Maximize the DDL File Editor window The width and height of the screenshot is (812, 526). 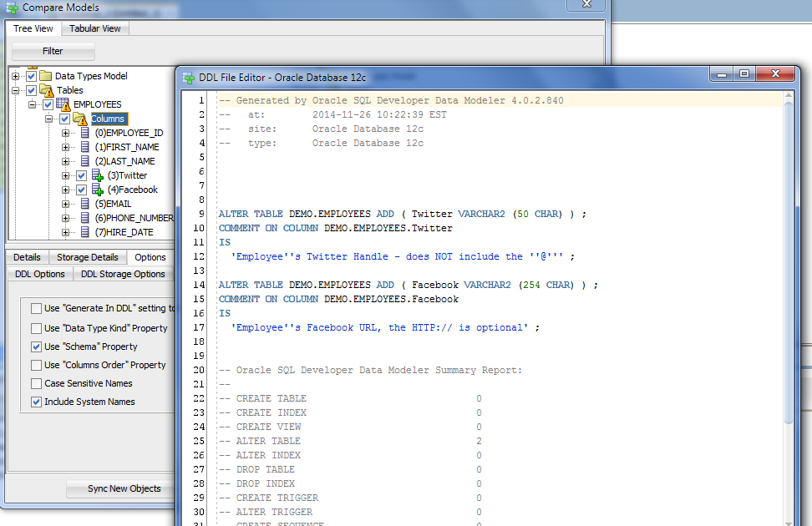(x=744, y=74)
